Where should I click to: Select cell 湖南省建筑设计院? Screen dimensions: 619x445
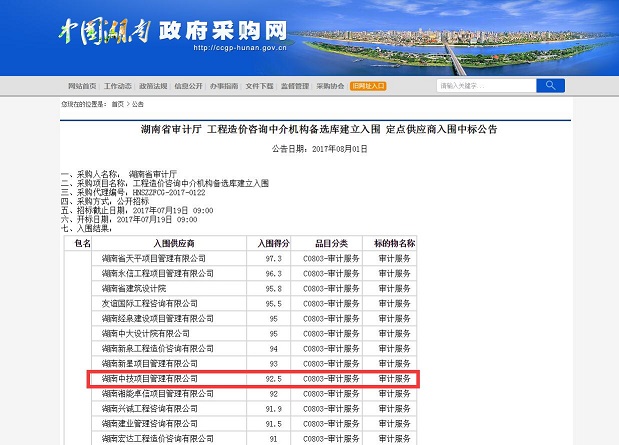tap(134, 289)
